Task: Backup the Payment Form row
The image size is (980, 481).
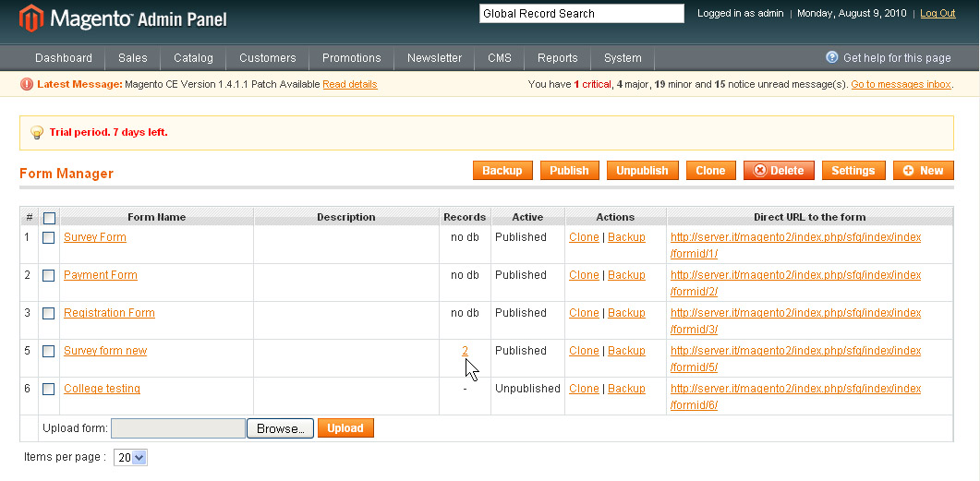Action: pyautogui.click(x=626, y=275)
